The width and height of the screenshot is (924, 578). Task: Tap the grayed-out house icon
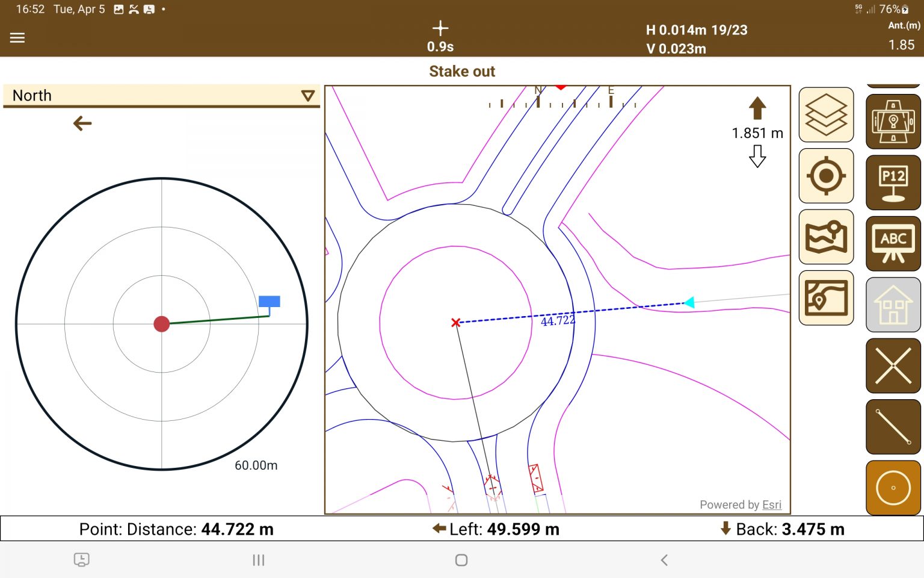893,305
